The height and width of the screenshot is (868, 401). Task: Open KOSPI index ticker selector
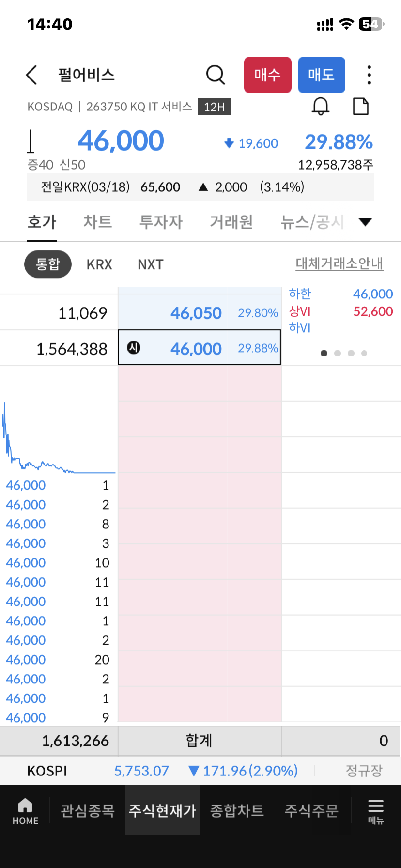pyautogui.click(x=47, y=771)
